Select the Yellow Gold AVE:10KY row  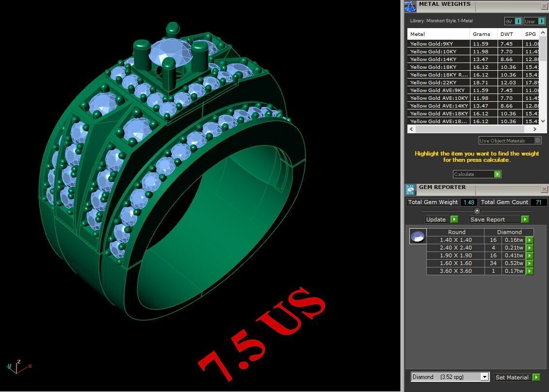pyautogui.click(x=473, y=98)
